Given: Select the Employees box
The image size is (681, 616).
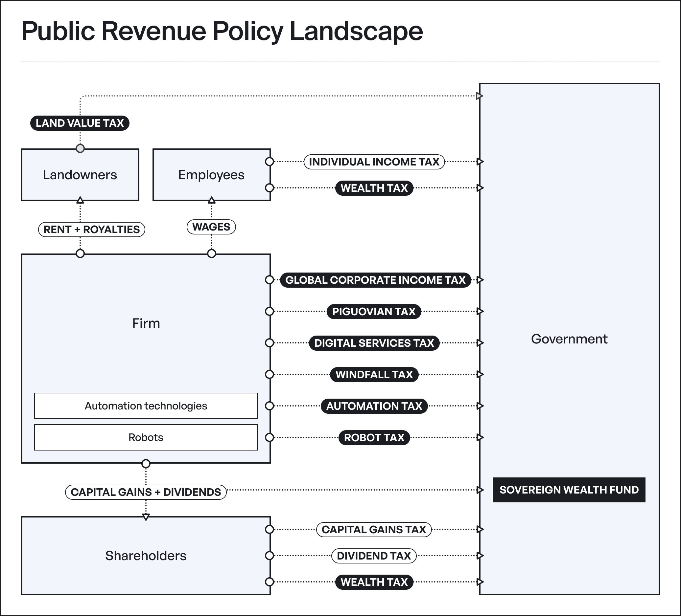Looking at the screenshot, I should (x=211, y=175).
